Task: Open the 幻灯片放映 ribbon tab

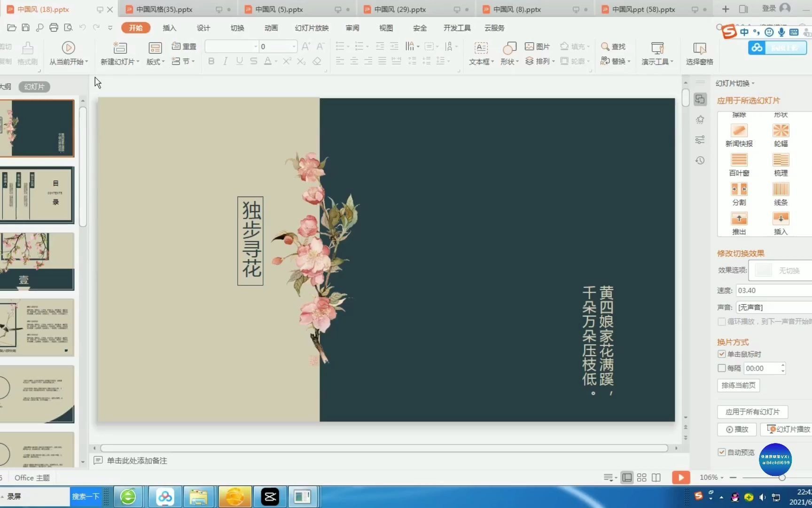Action: coord(312,28)
